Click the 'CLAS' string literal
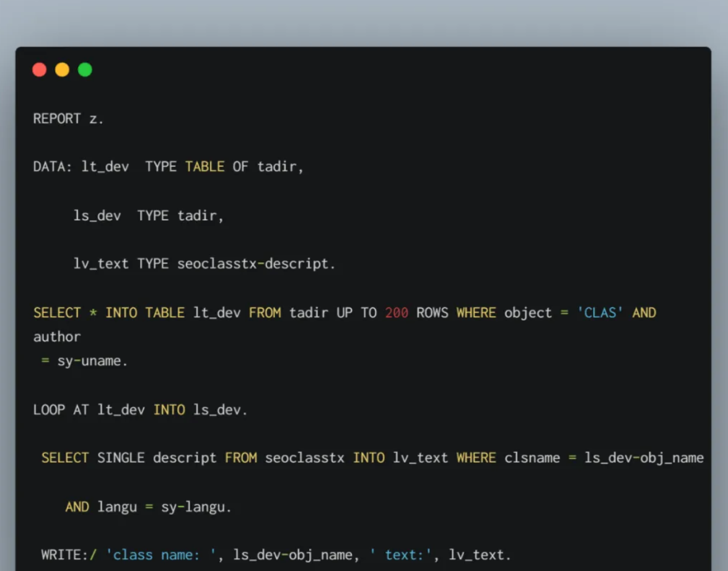The height and width of the screenshot is (571, 728). (x=600, y=312)
